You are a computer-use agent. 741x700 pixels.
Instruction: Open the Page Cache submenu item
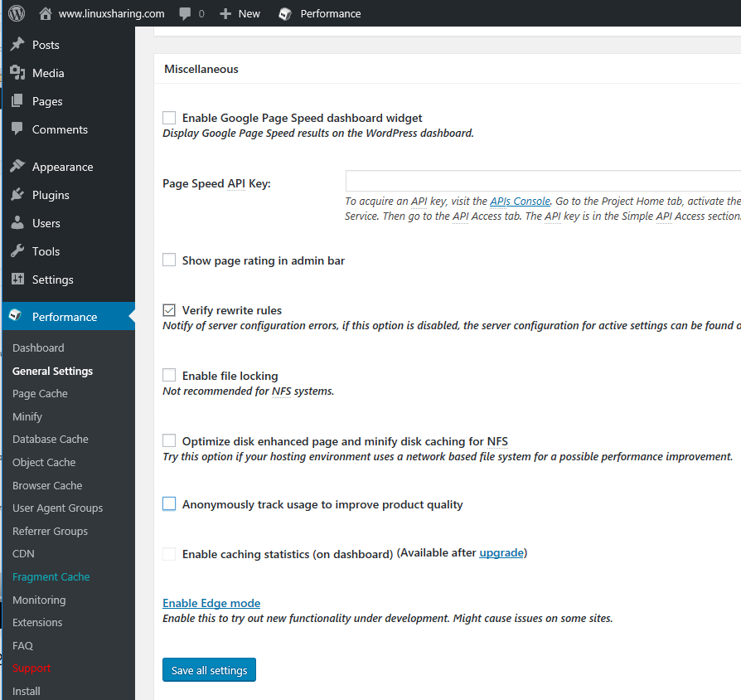pyautogui.click(x=40, y=394)
